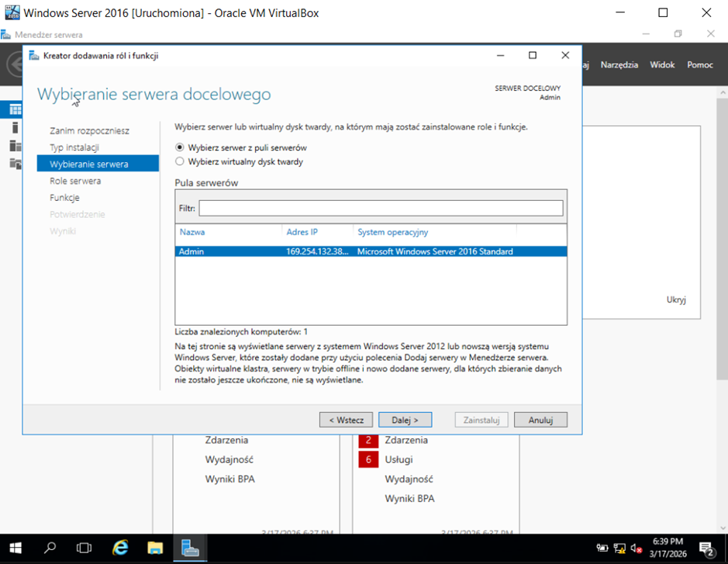Sort server list by Adres IP column
This screenshot has height=564, width=728.
click(x=302, y=232)
